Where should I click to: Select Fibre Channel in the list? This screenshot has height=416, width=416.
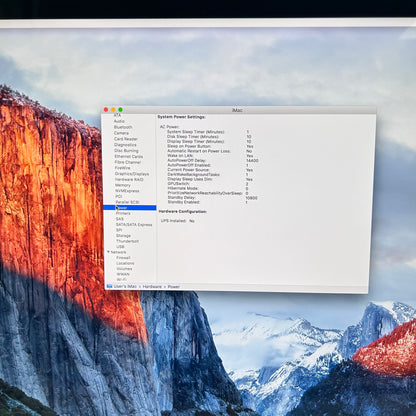tap(128, 162)
